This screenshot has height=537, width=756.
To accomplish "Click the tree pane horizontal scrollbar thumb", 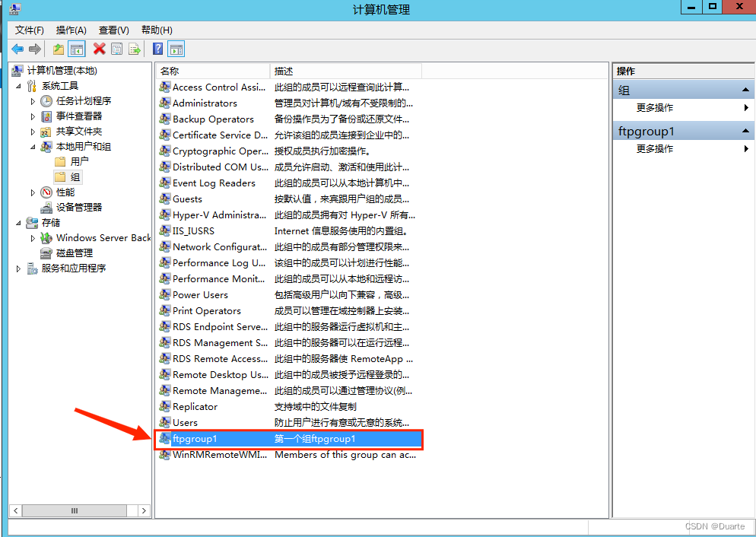I will 75,510.
